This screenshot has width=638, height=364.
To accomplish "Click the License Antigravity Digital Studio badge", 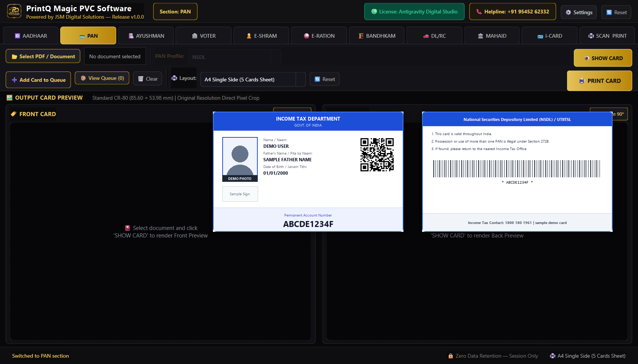I will pyautogui.click(x=414, y=12).
